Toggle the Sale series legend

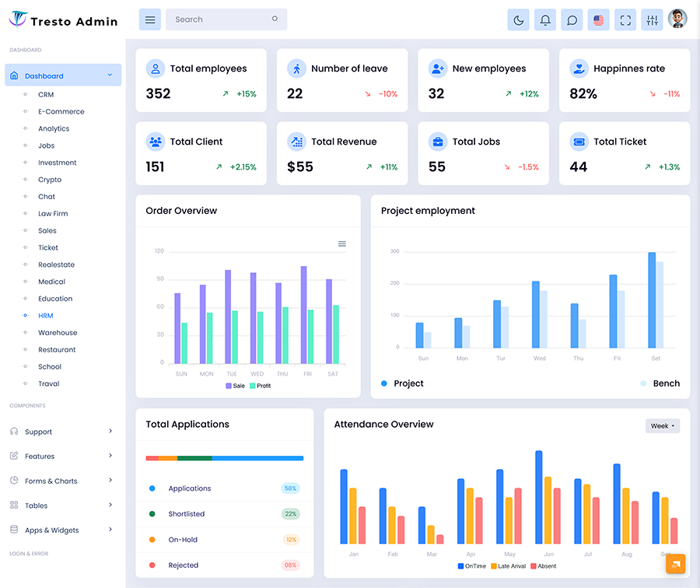click(x=235, y=386)
